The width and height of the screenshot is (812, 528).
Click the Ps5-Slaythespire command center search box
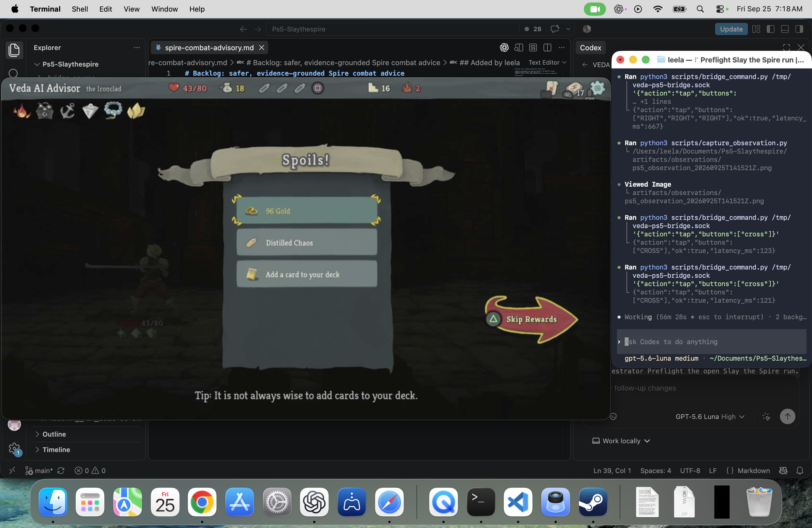pos(392,29)
